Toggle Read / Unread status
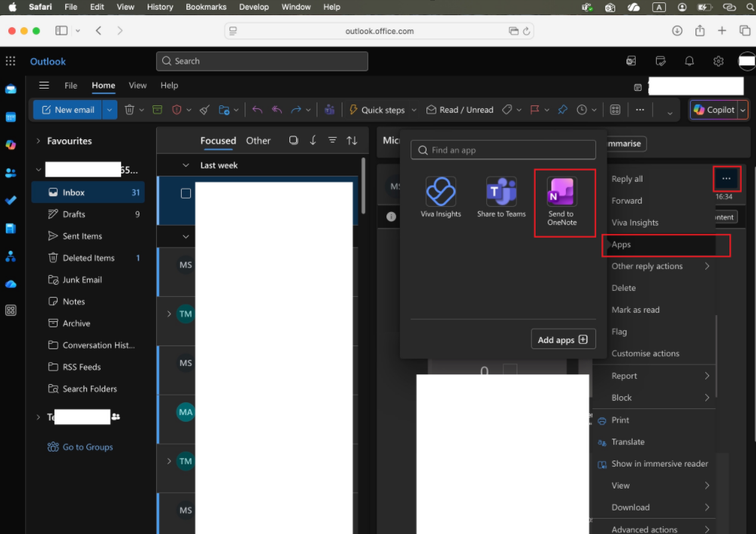 click(460, 110)
